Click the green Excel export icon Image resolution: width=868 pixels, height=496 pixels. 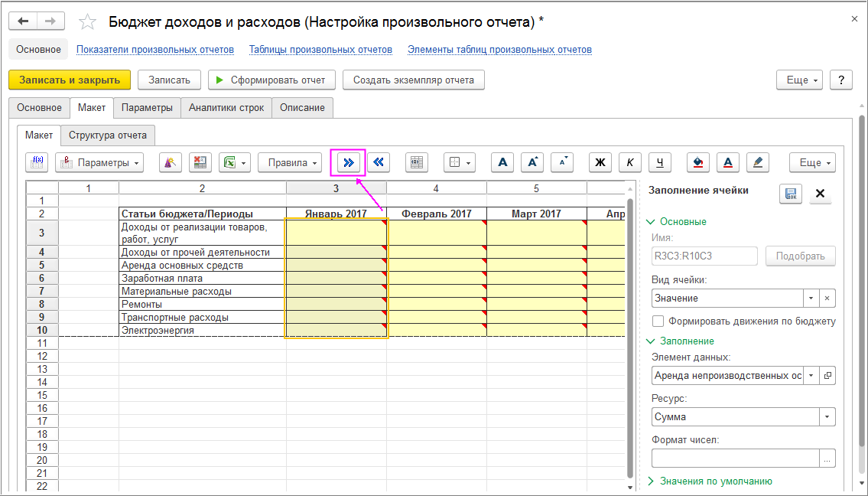235,162
